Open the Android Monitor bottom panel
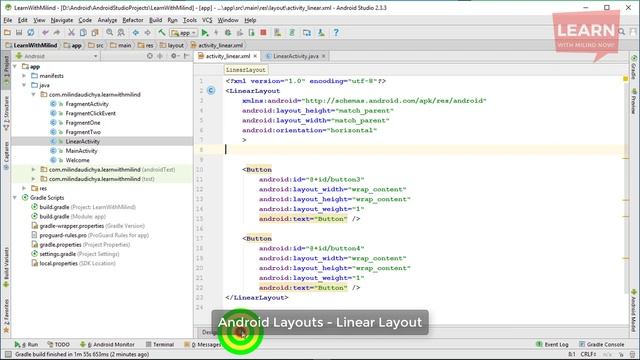Viewport: 640px width, 360px height. pos(107,344)
